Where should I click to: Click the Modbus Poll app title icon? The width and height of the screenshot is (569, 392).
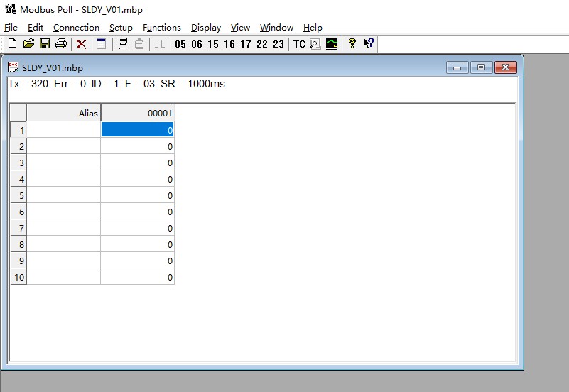tap(11, 9)
